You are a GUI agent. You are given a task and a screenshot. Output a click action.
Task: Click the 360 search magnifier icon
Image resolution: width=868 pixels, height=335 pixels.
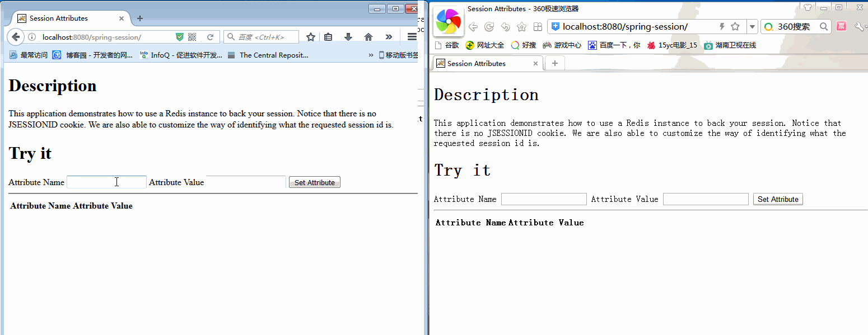(x=824, y=26)
